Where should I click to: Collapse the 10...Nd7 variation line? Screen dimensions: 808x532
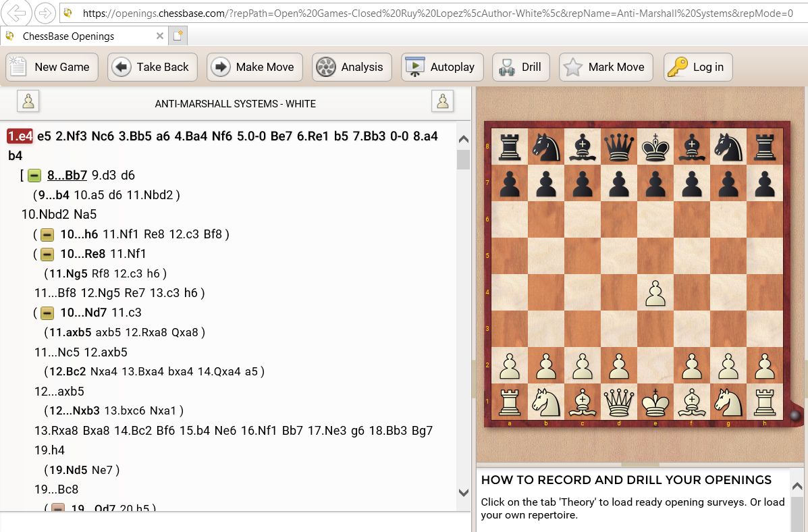[x=47, y=313]
